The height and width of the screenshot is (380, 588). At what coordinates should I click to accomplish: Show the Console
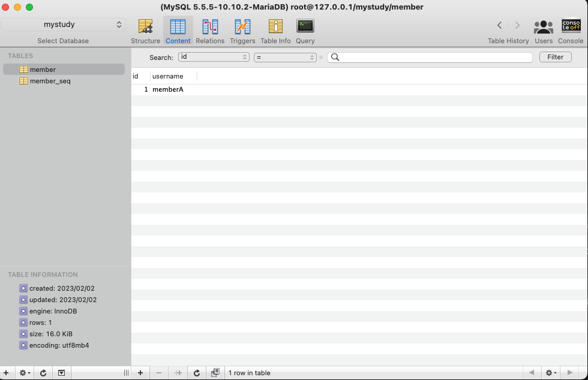[571, 32]
